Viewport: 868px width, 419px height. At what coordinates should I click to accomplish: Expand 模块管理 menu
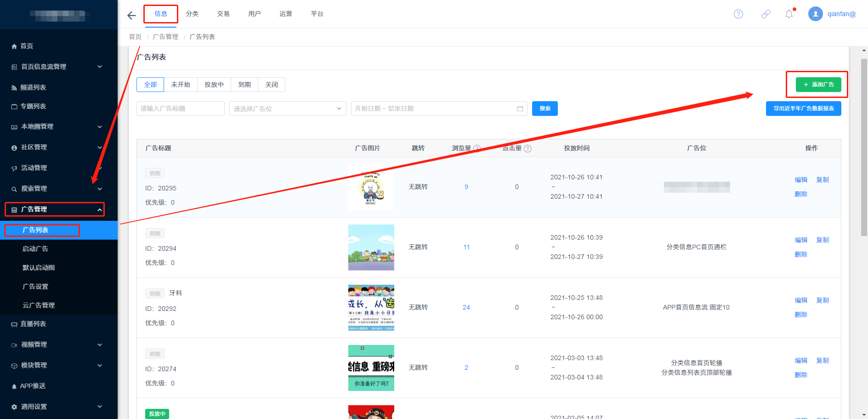click(x=59, y=365)
